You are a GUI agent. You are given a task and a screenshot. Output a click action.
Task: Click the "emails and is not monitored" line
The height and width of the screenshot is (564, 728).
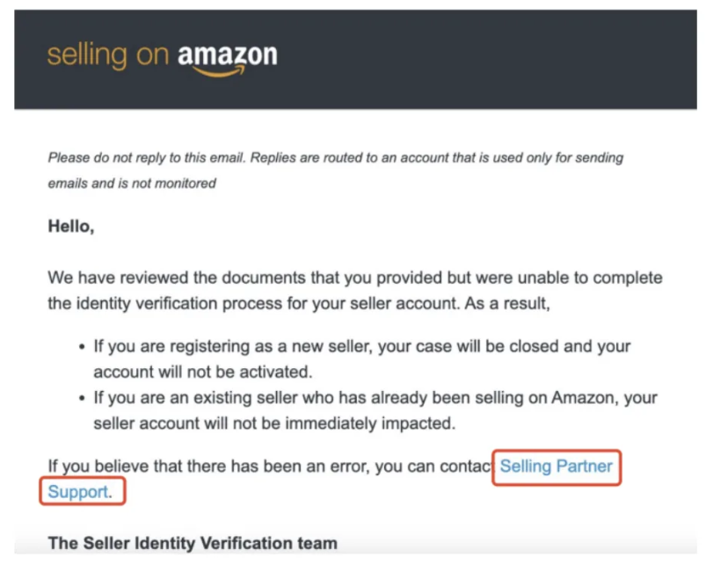pos(132,184)
